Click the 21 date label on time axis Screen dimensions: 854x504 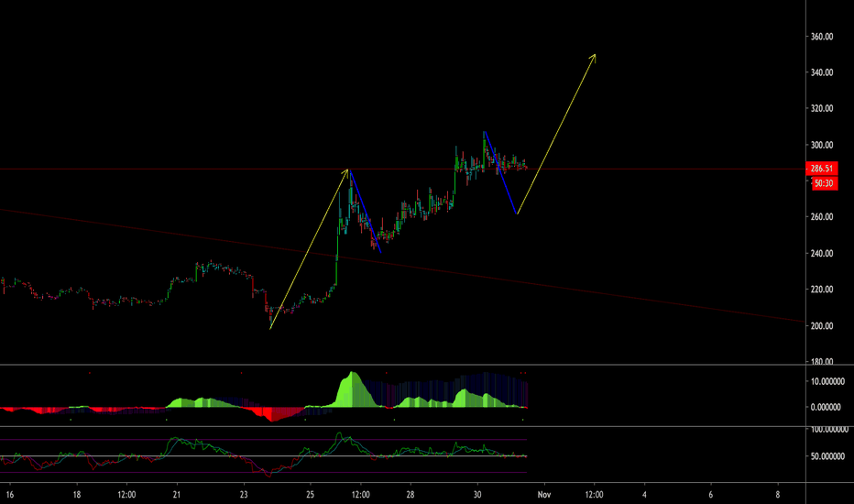point(177,495)
